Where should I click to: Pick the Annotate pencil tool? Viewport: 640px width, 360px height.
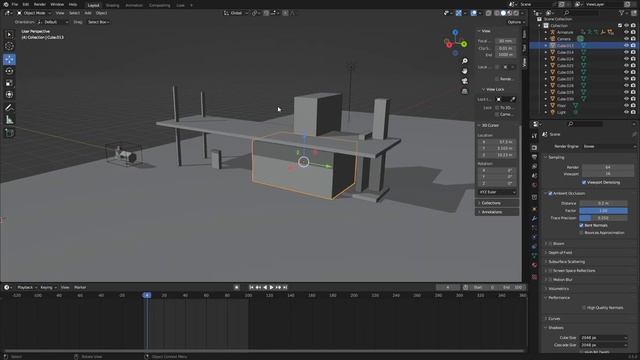click(x=9, y=108)
